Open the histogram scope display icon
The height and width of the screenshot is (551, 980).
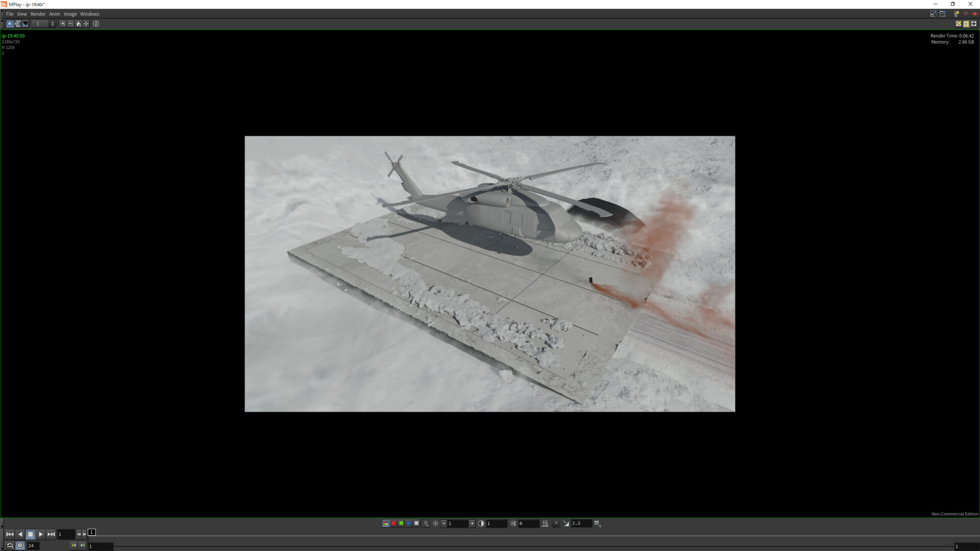25,24
